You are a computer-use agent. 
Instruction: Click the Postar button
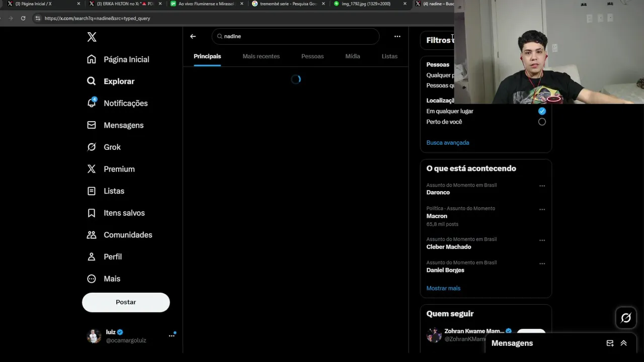pyautogui.click(x=126, y=302)
